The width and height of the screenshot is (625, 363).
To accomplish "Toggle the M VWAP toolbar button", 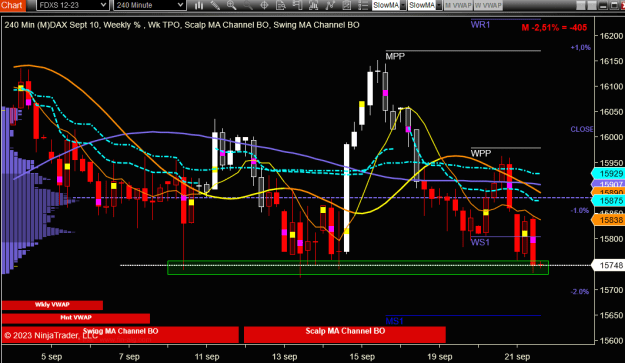I will point(458,5).
